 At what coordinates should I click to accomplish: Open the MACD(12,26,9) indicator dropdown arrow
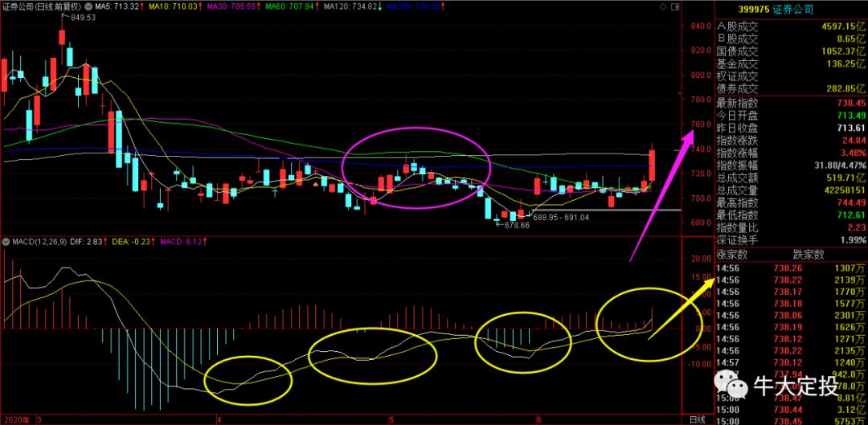pyautogui.click(x=6, y=242)
